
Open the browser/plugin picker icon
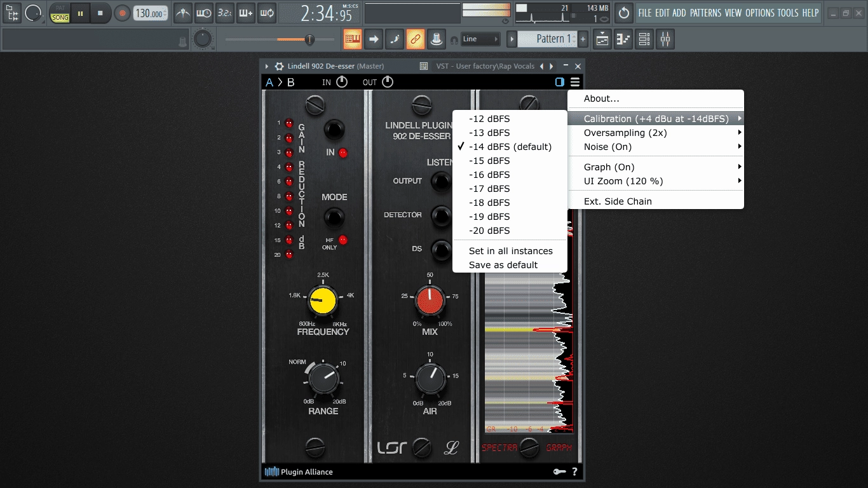pyautogui.click(x=12, y=13)
